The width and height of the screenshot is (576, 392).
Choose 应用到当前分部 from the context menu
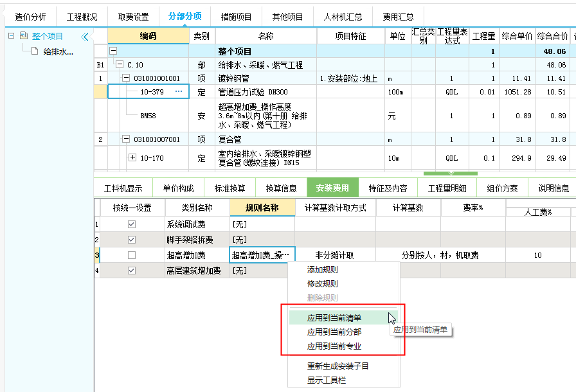334,332
